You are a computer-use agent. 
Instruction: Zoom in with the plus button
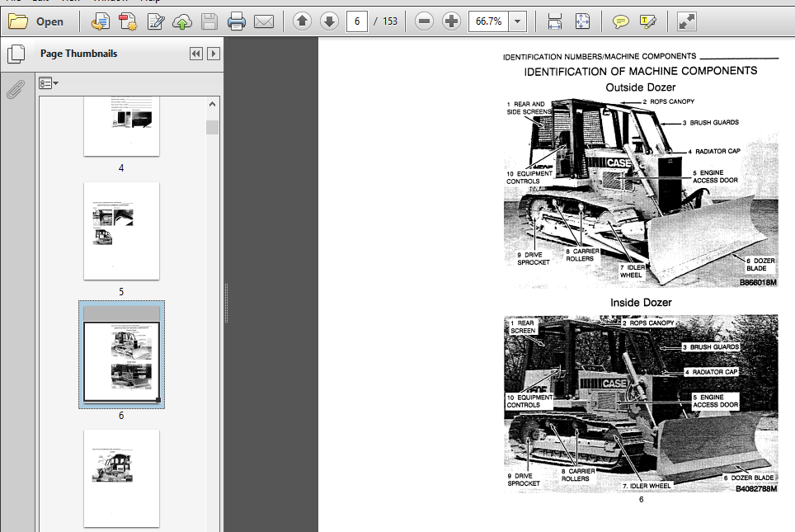click(451, 21)
